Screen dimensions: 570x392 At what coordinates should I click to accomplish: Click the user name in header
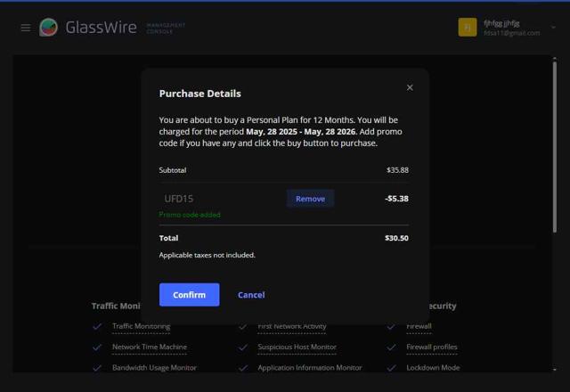[501, 23]
